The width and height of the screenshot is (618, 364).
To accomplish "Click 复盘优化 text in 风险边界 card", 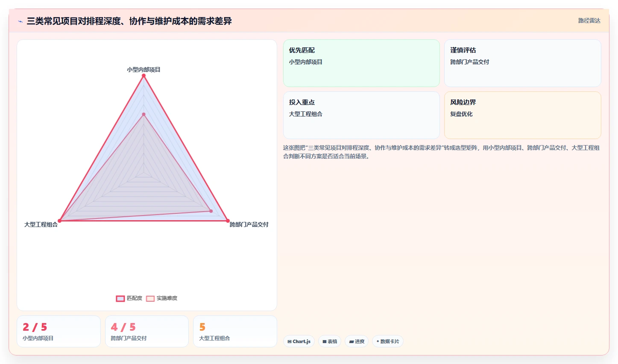I will coord(461,114).
